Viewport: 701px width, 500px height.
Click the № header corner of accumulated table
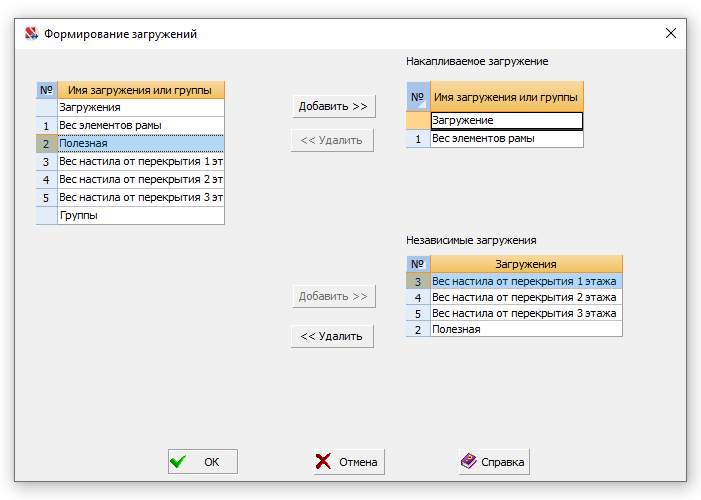click(418, 97)
